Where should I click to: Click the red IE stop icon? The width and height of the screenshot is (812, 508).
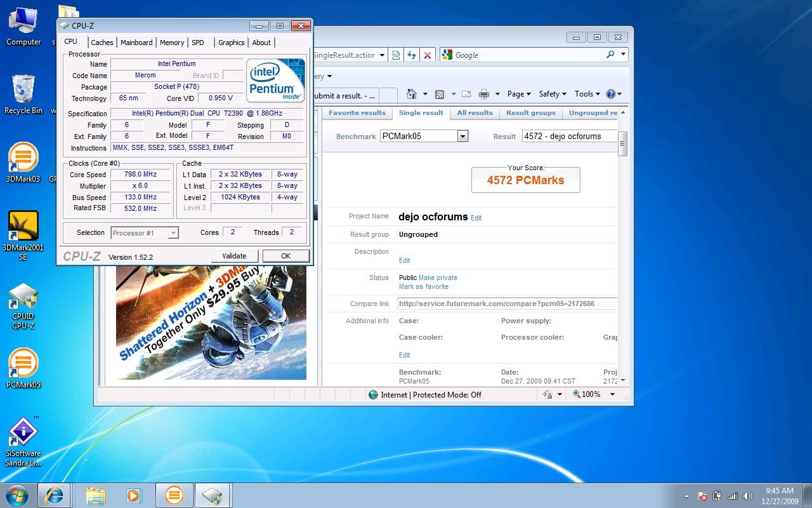point(428,55)
